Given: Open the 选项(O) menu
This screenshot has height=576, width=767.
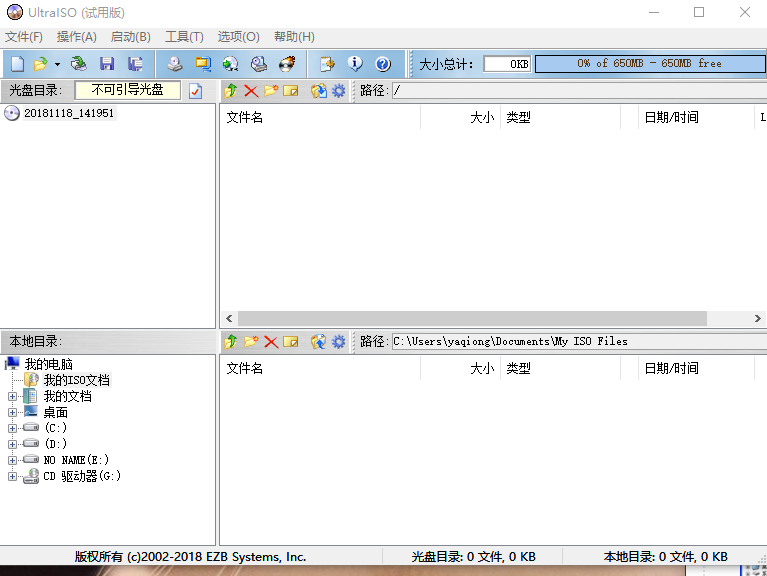Looking at the screenshot, I should [238, 37].
